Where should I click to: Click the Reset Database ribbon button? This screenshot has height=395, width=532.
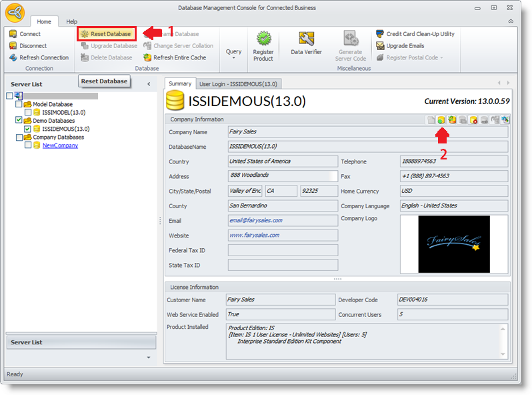point(106,34)
